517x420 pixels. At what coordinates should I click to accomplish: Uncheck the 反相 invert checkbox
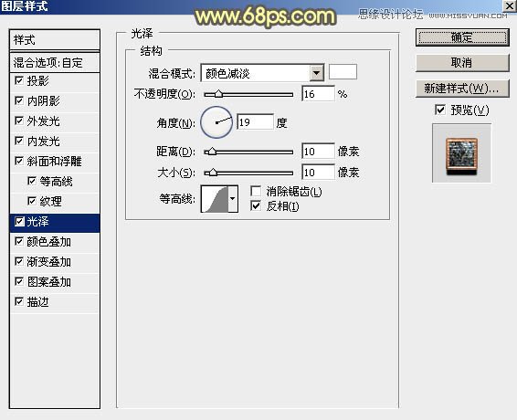point(256,206)
